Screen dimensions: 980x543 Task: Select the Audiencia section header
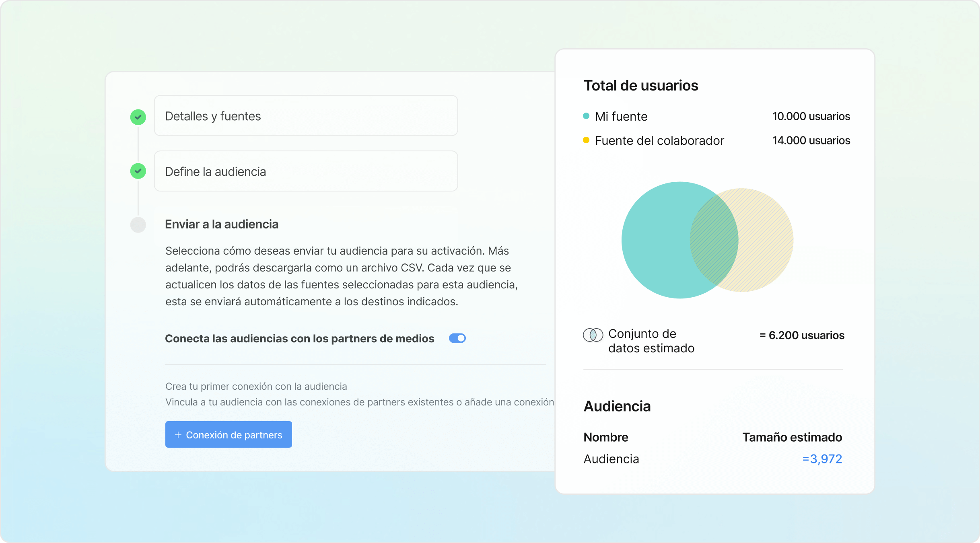(x=617, y=406)
